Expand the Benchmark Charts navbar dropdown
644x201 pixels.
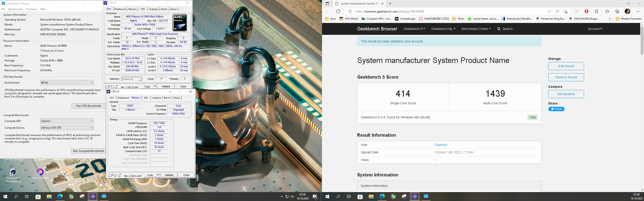(476, 29)
